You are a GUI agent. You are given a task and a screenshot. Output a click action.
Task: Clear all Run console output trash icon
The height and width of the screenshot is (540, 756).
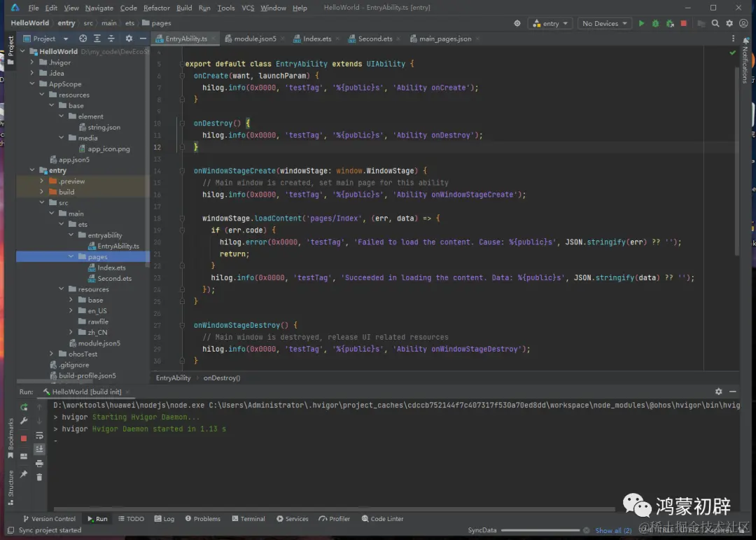tap(39, 477)
